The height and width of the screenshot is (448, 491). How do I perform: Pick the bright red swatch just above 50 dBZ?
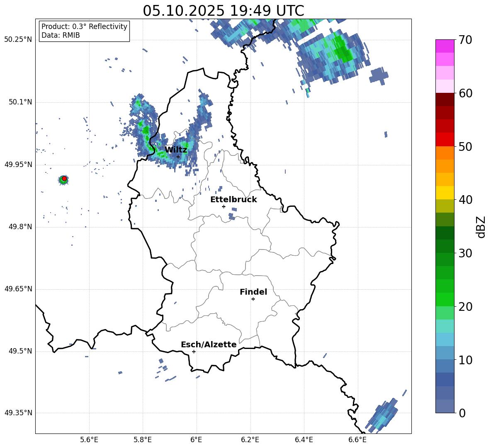point(445,140)
